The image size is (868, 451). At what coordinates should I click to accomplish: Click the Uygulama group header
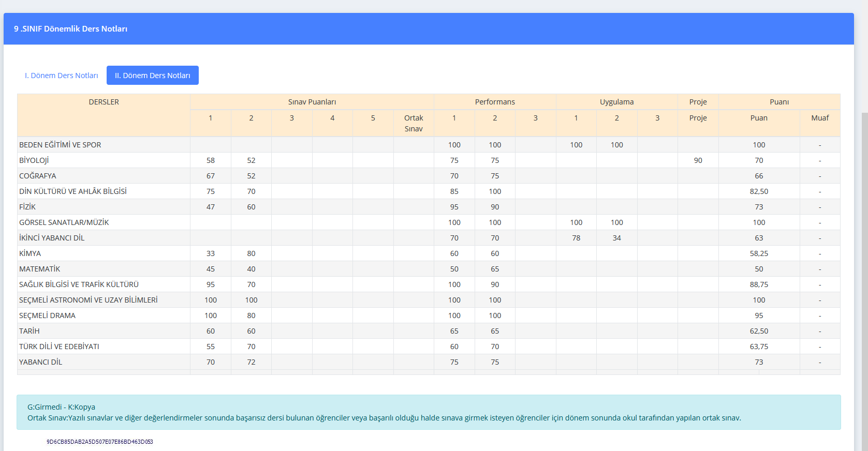point(617,102)
